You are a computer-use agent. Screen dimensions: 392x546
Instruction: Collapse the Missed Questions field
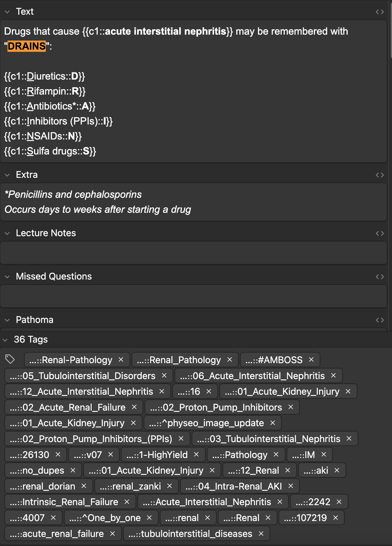[7, 277]
